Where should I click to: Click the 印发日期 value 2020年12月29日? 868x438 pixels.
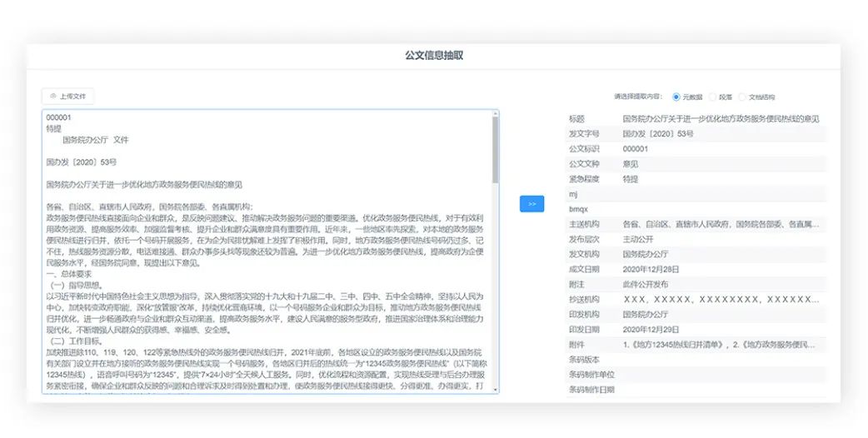651,329
